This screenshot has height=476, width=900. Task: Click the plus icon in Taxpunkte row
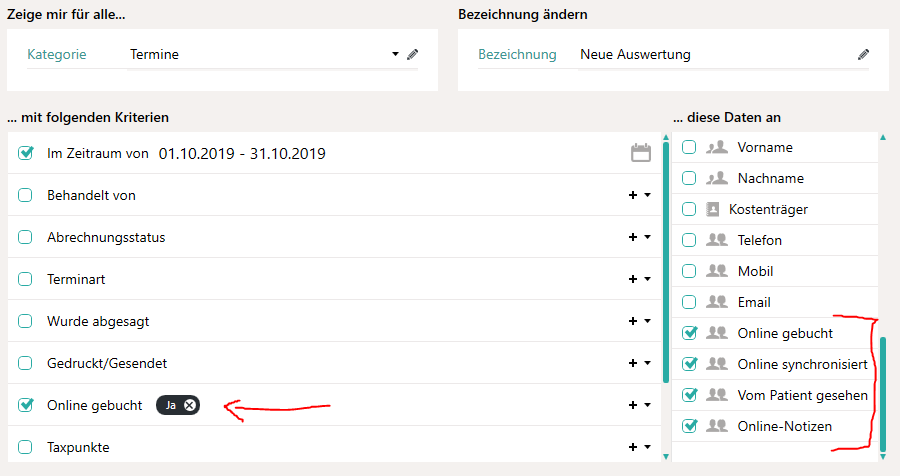(633, 447)
